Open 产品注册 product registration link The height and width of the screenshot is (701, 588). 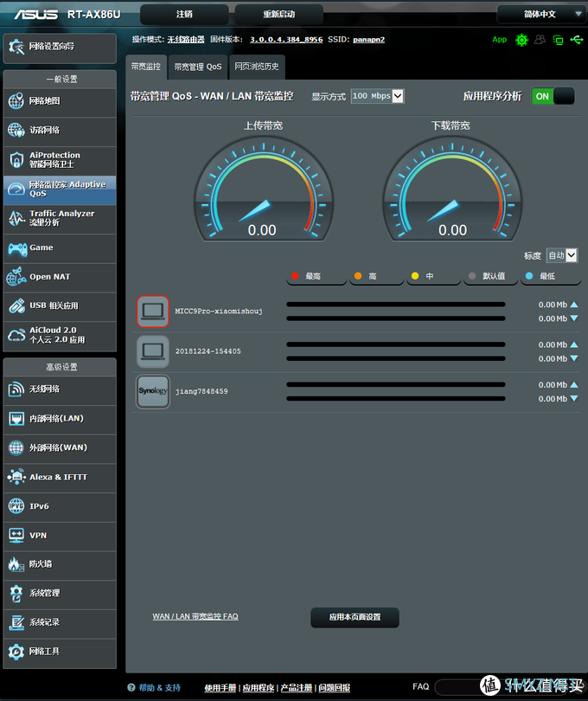pos(297,688)
